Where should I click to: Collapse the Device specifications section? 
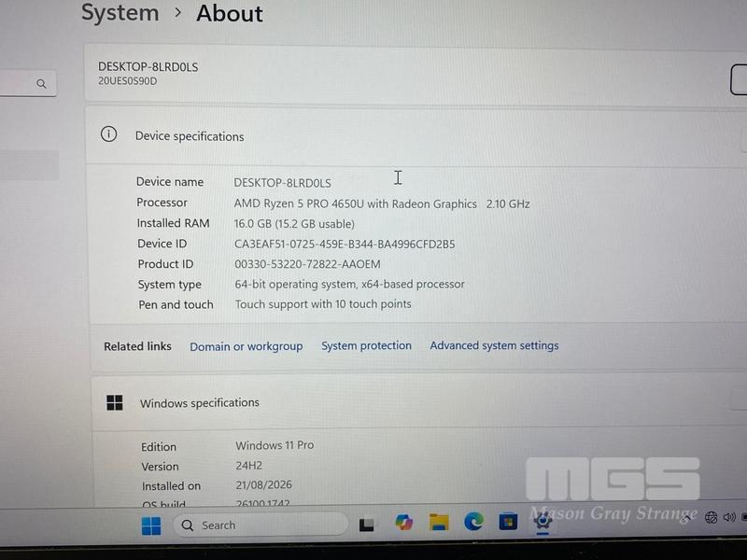[x=743, y=143]
